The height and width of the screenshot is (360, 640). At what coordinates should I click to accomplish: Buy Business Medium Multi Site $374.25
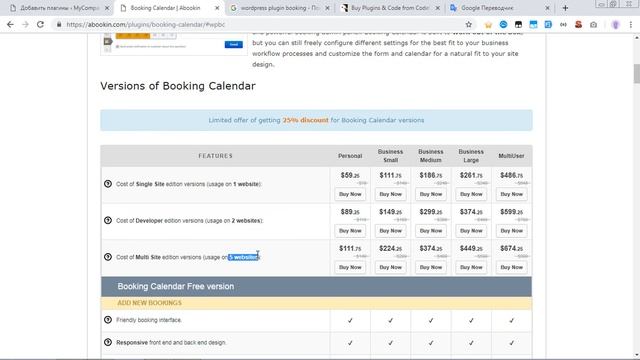pyautogui.click(x=431, y=267)
